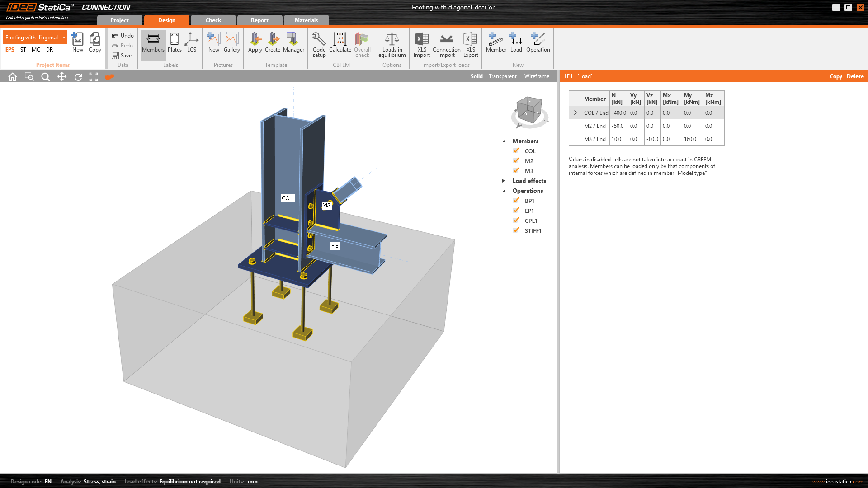Open Loads in equilibrium option
Image resolution: width=868 pixels, height=488 pixels.
pyautogui.click(x=392, y=44)
